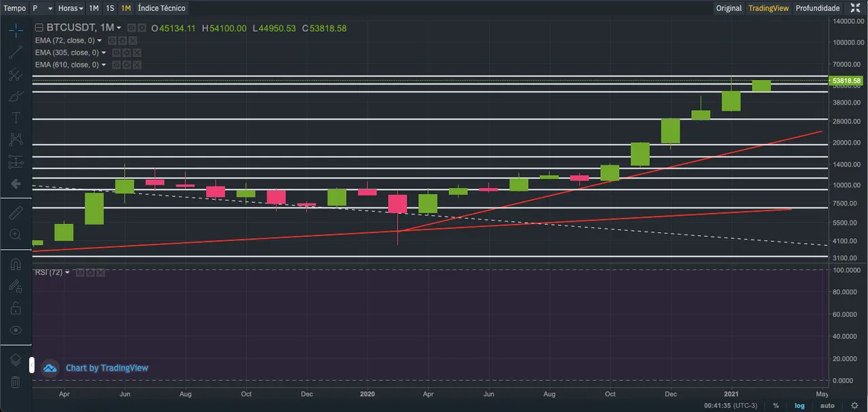Viewport: 868px width, 412px height.
Task: Click the TradingView cloud logo icon
Action: [x=50, y=368]
